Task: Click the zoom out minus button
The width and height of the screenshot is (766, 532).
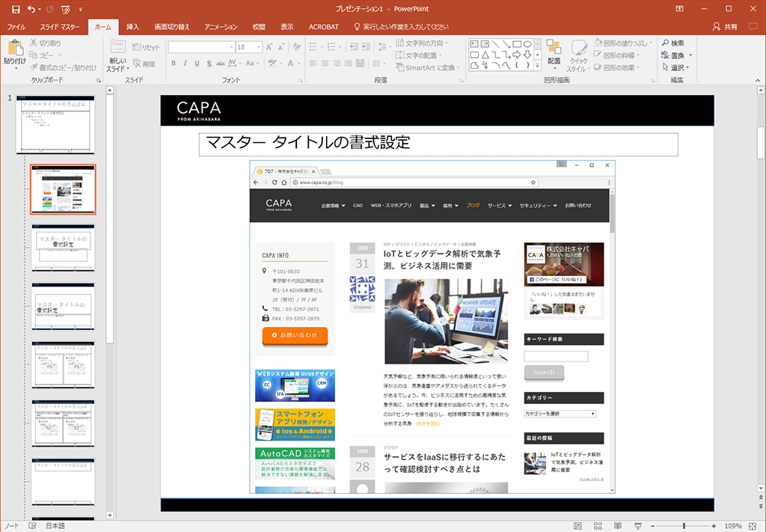Action: coord(652,526)
